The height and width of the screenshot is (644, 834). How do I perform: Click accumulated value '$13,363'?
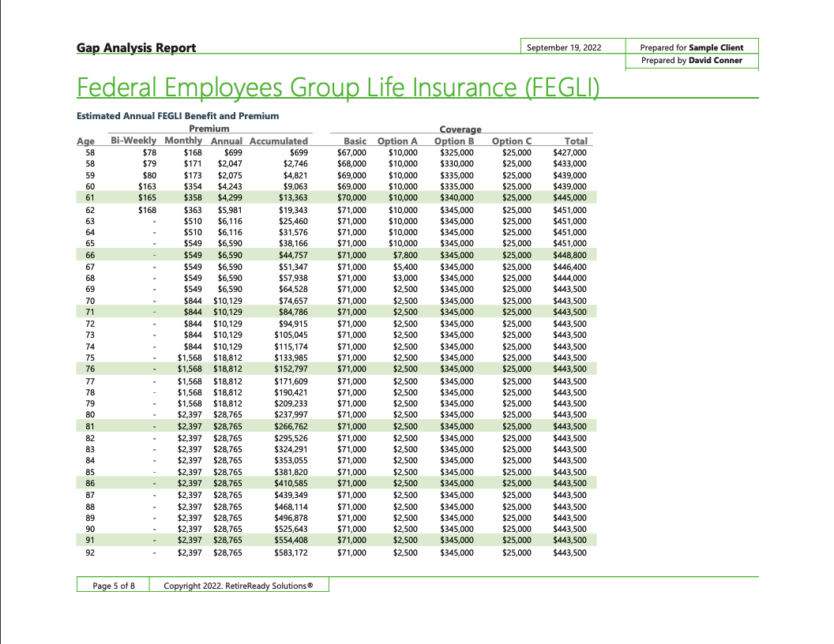[x=293, y=197]
